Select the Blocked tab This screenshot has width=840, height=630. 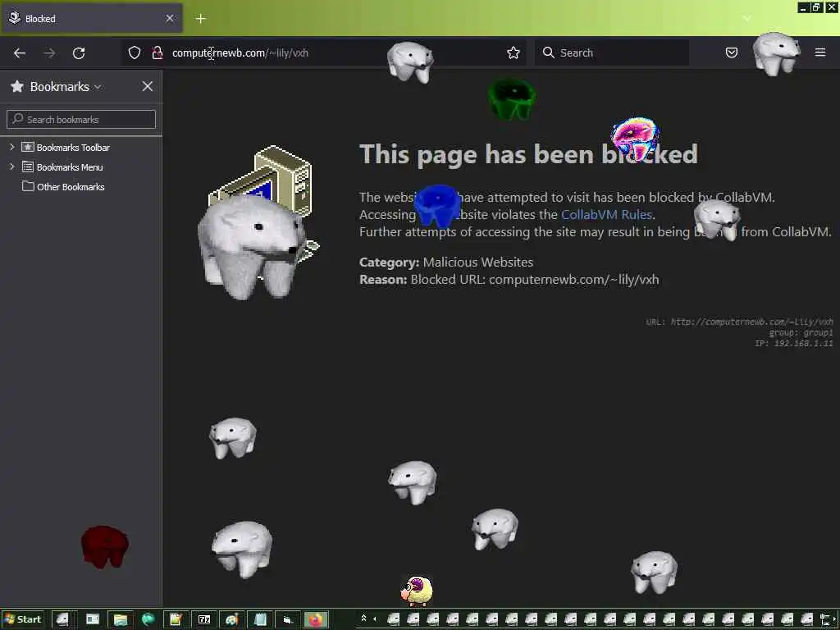pyautogui.click(x=92, y=19)
